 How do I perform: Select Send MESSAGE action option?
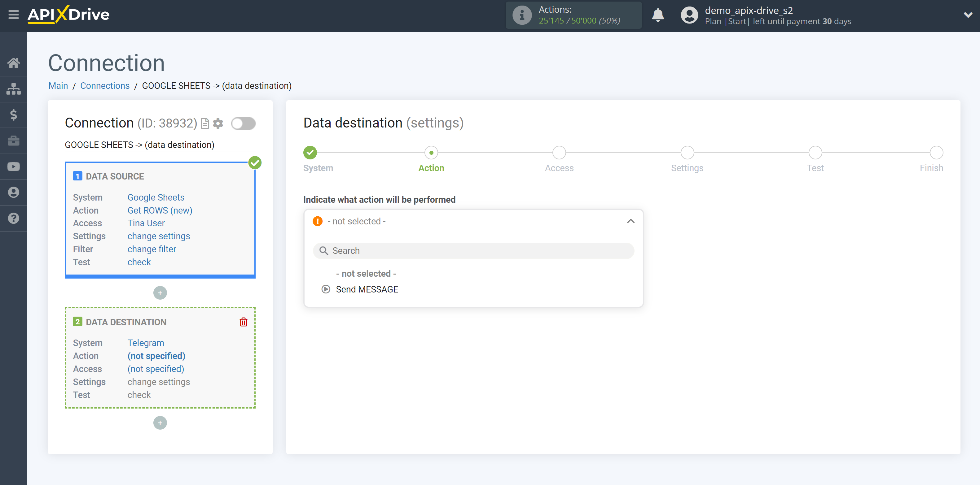click(366, 289)
